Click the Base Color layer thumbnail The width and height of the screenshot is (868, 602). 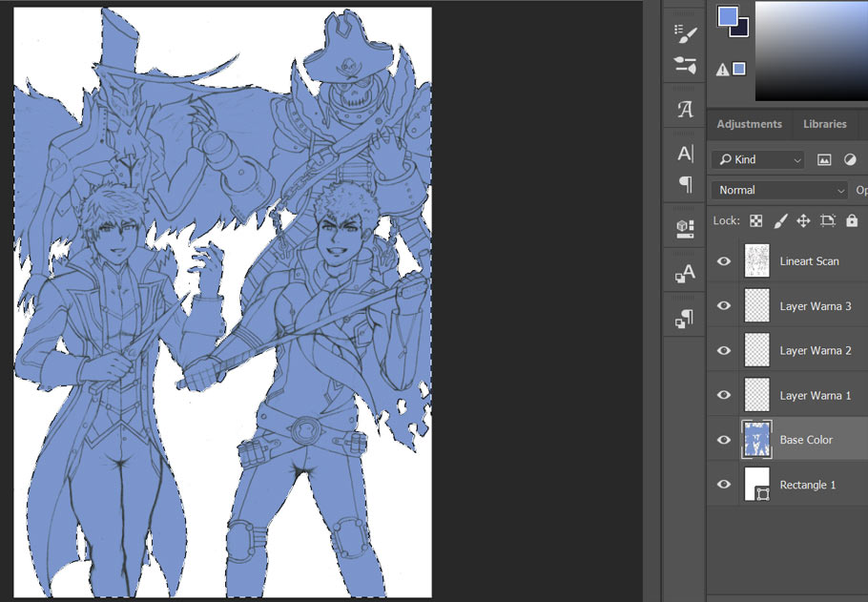coord(756,439)
